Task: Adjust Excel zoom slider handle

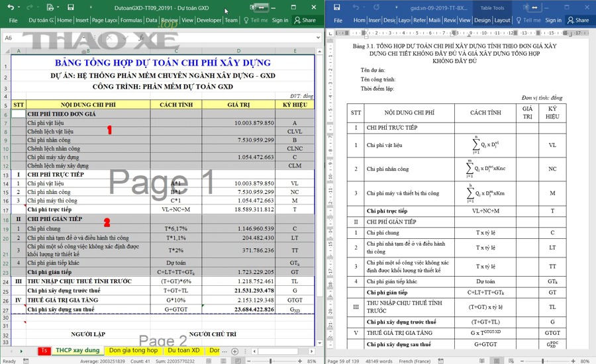Action: click(270, 361)
